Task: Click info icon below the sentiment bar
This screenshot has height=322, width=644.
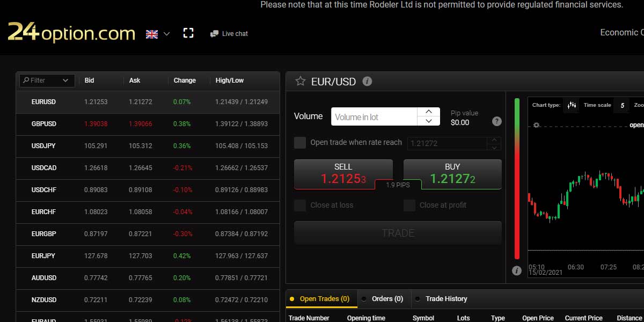Action: 517,271
